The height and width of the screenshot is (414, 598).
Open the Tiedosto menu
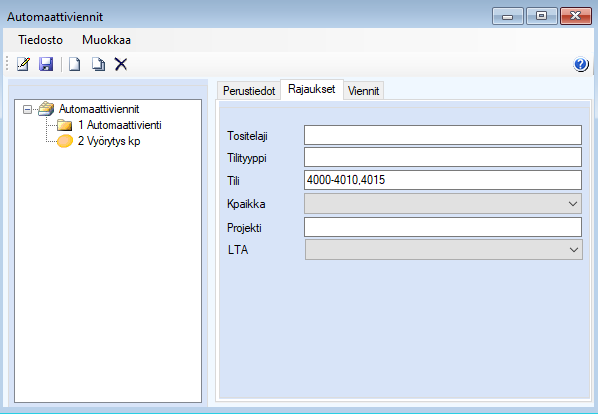pos(40,40)
